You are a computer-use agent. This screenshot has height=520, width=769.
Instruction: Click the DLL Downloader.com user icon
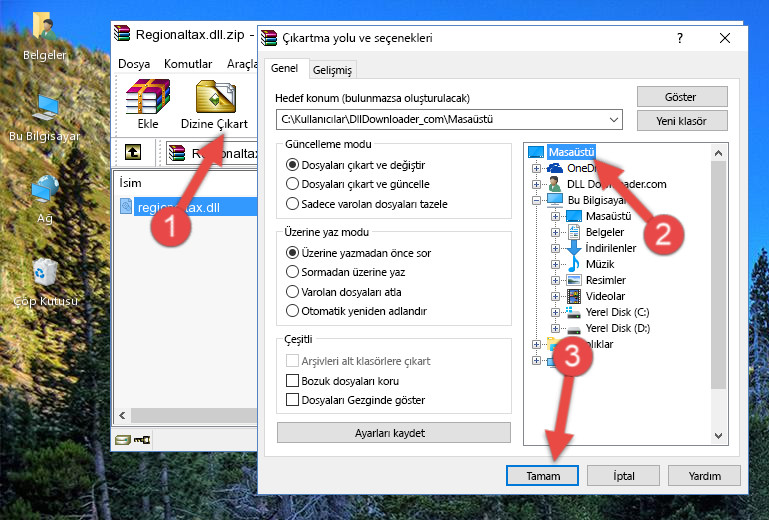point(555,184)
